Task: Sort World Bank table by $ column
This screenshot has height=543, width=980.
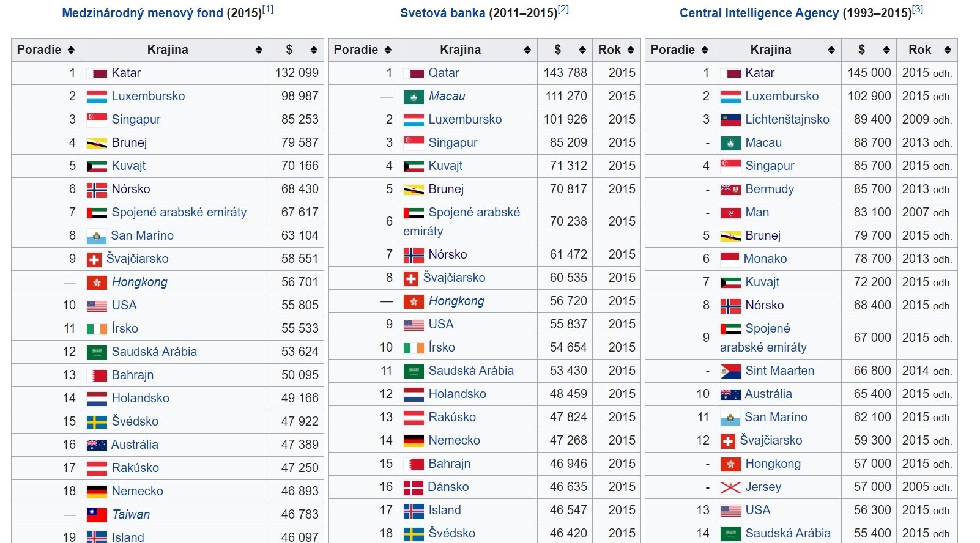Action: (x=582, y=50)
